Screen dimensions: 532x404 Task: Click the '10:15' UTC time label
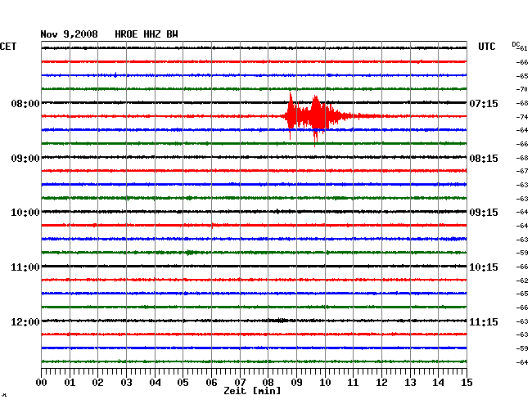pyautogui.click(x=484, y=267)
